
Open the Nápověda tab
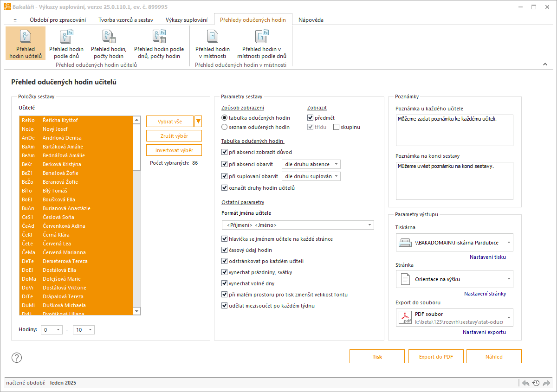(x=311, y=20)
